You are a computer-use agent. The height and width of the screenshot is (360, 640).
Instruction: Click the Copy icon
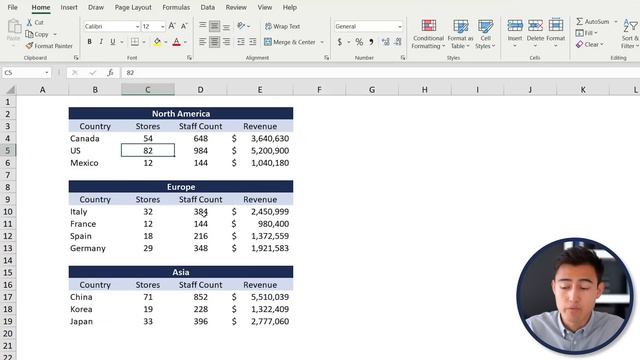coord(29,34)
